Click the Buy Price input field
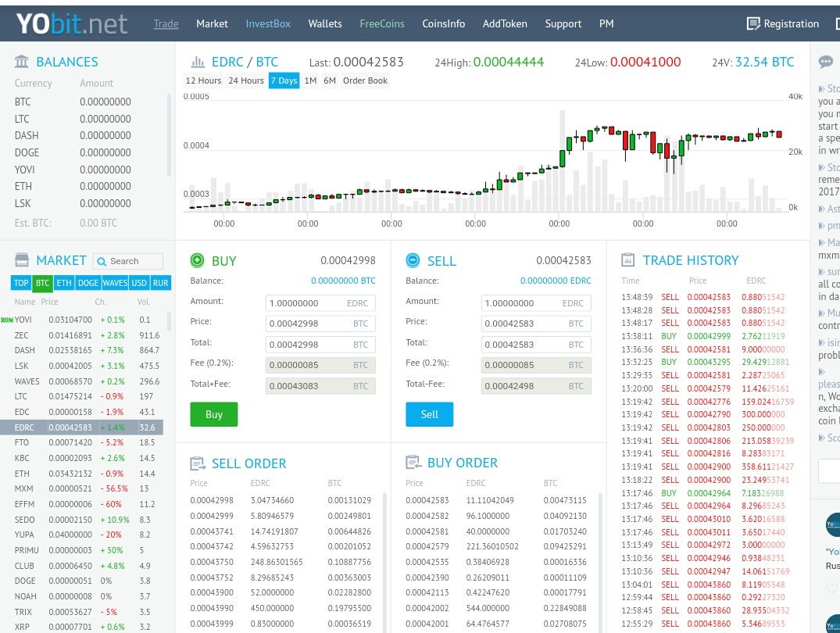Screen dimensions: 840x633 (320, 324)
